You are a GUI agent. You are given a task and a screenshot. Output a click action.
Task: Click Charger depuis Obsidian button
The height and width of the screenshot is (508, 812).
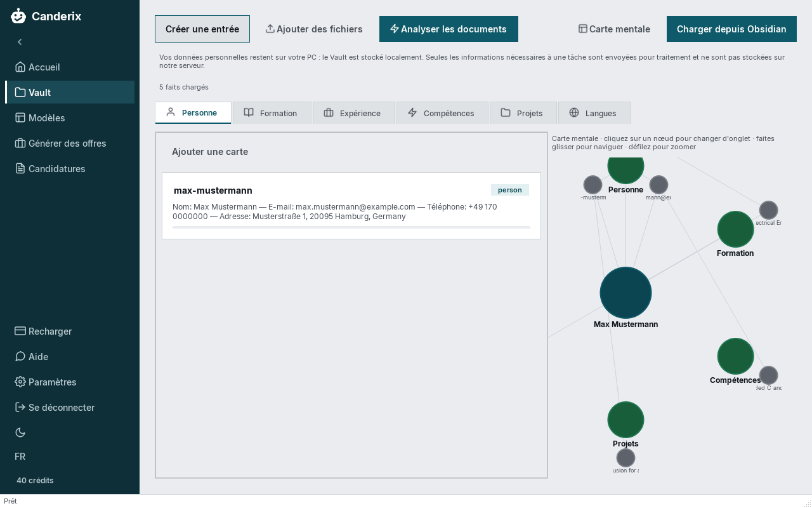point(731,29)
